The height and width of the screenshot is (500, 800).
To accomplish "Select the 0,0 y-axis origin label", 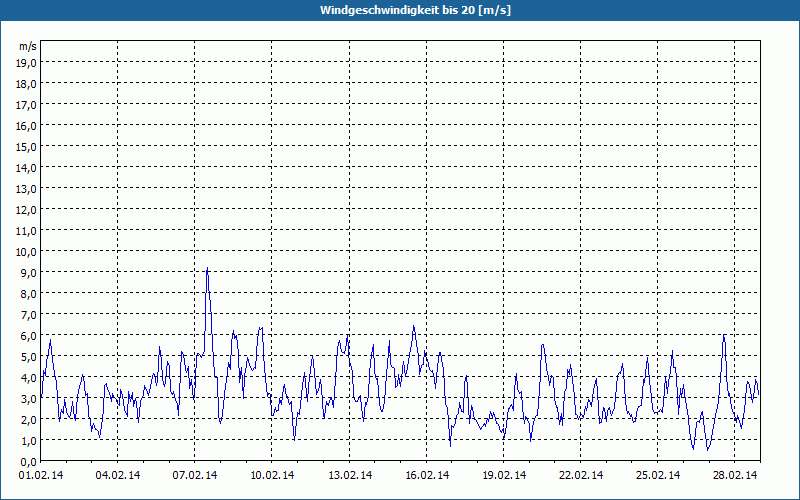I will coord(27,461).
